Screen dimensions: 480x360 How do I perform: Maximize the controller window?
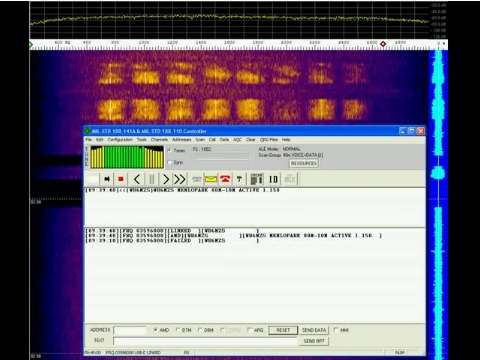412,131
